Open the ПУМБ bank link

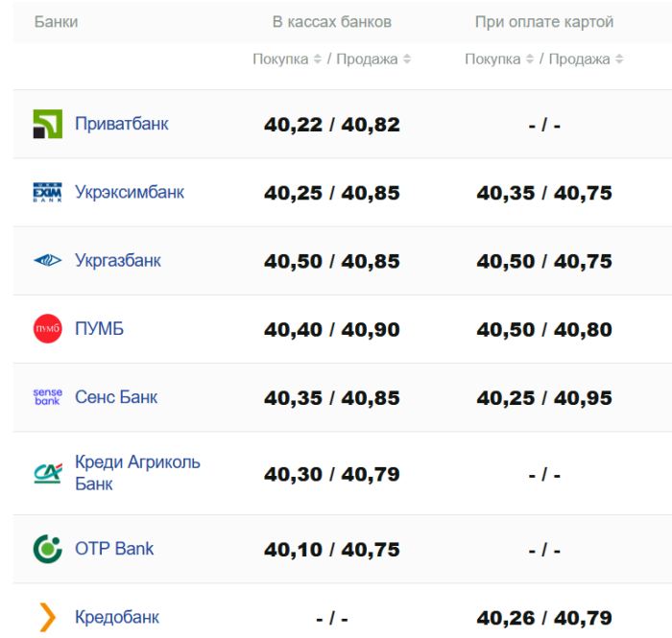click(x=99, y=328)
